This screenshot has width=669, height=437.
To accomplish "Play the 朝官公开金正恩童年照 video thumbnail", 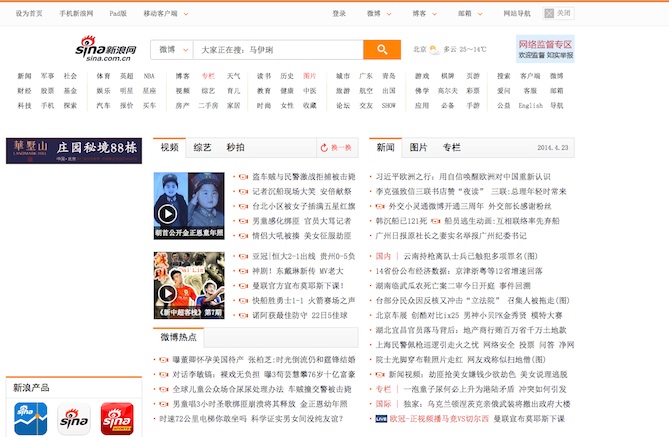I will click(189, 206).
